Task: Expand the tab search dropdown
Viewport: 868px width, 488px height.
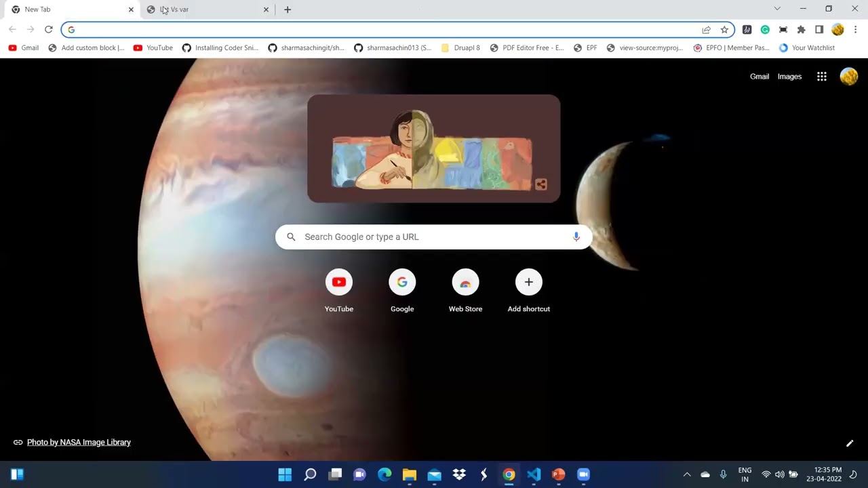Action: coord(777,9)
